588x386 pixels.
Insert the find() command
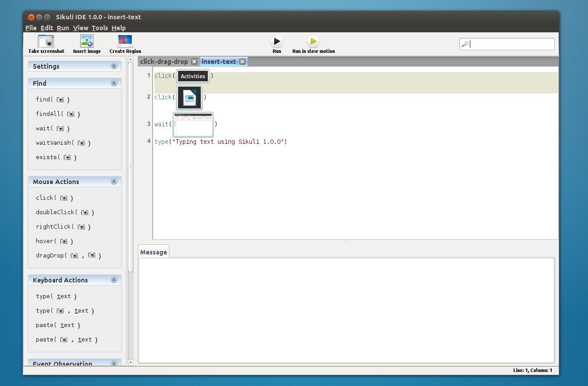click(x=52, y=100)
